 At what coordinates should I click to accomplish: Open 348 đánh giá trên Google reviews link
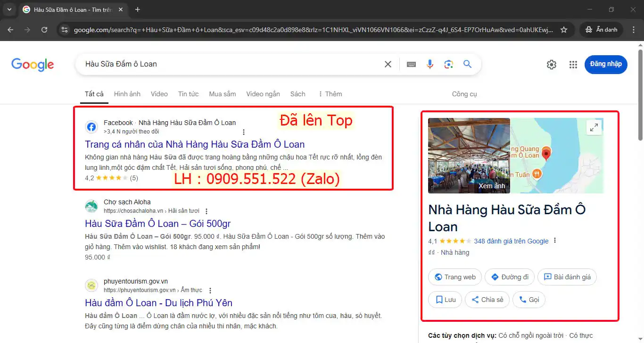pos(511,241)
